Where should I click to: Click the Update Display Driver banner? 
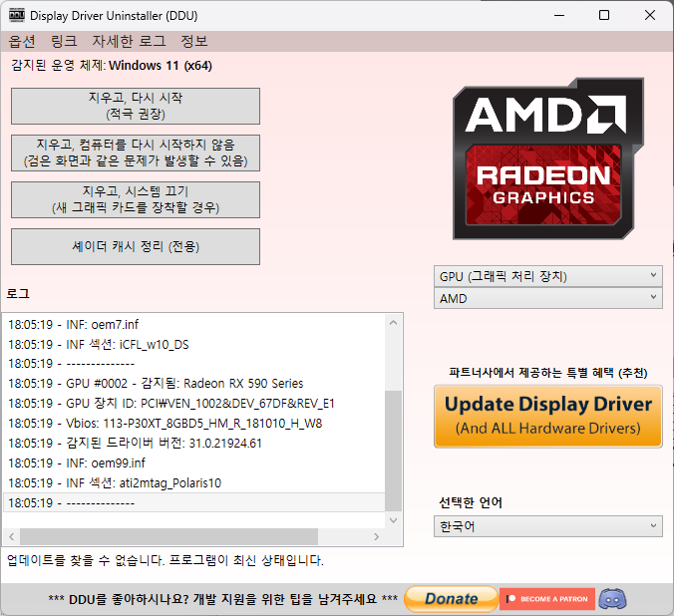[548, 416]
